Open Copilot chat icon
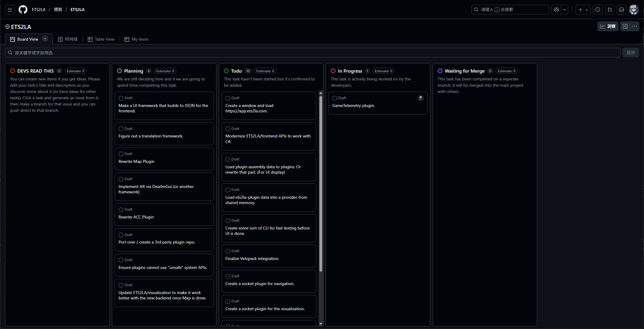 tap(557, 10)
